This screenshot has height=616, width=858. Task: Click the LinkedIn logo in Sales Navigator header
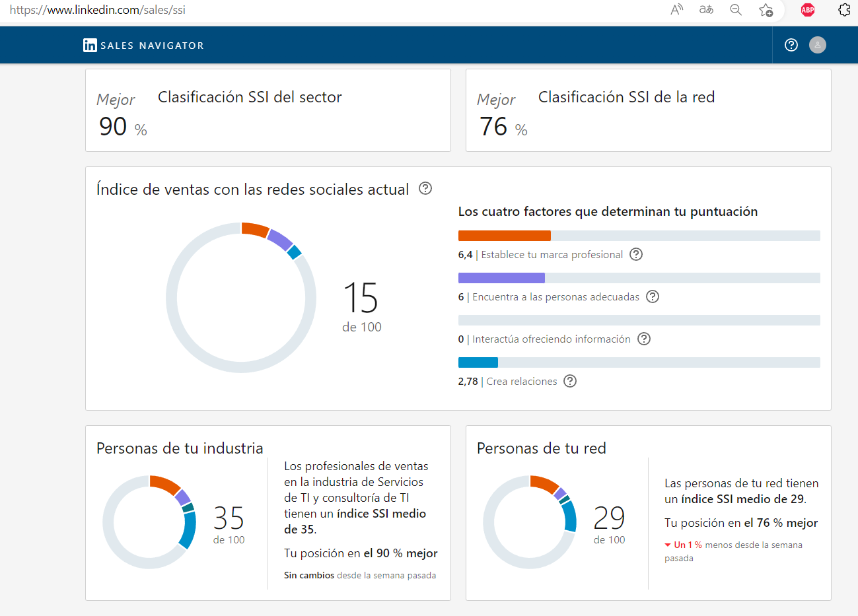[x=90, y=45]
